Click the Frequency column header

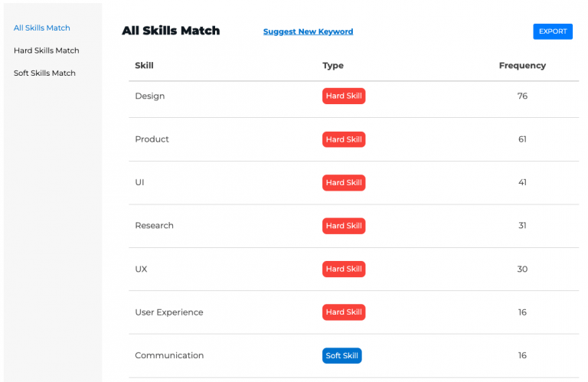click(522, 66)
